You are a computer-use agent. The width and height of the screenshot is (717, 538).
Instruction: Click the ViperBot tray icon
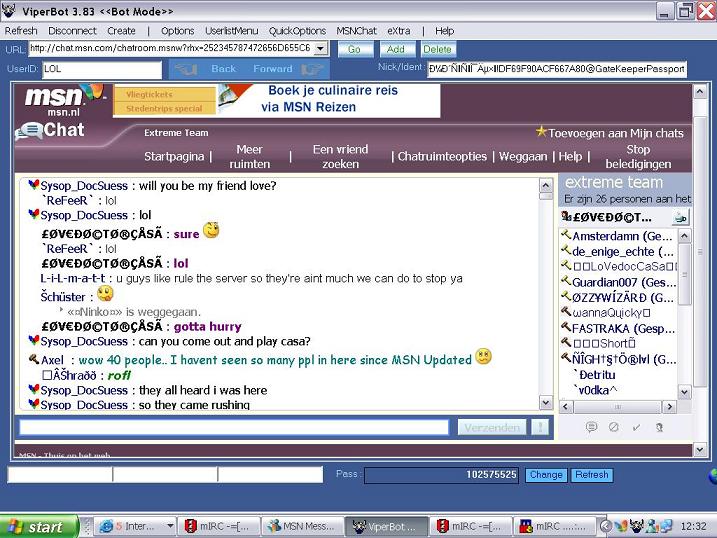[636, 526]
